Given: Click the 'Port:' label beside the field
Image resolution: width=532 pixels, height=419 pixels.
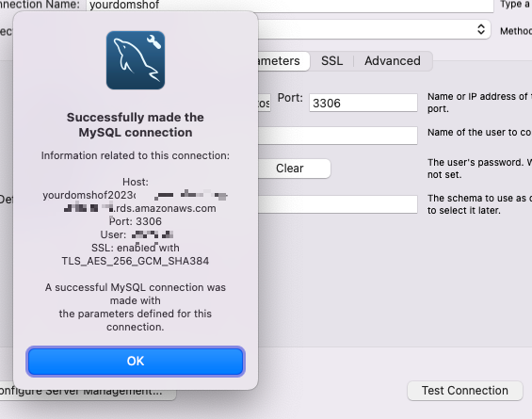Looking at the screenshot, I should 290,98.
